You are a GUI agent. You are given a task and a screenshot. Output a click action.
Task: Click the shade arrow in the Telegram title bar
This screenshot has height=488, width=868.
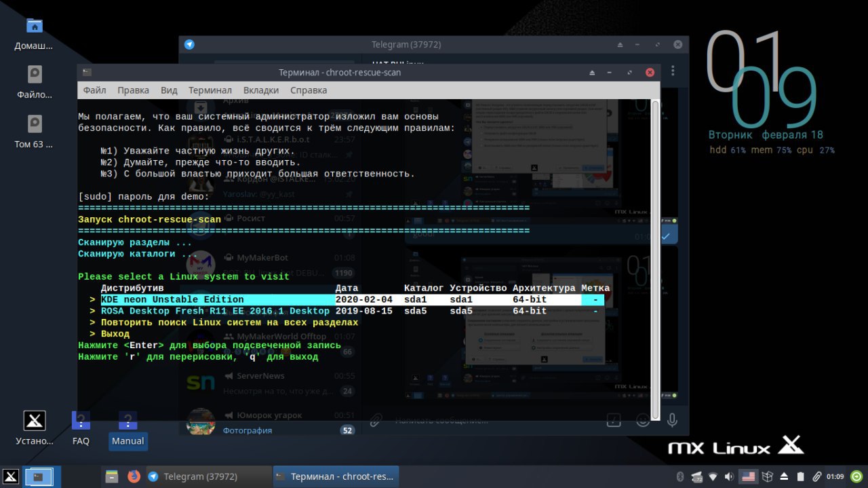point(620,45)
